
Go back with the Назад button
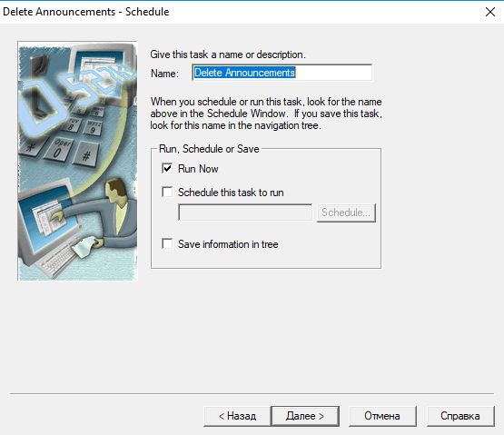pyautogui.click(x=237, y=416)
